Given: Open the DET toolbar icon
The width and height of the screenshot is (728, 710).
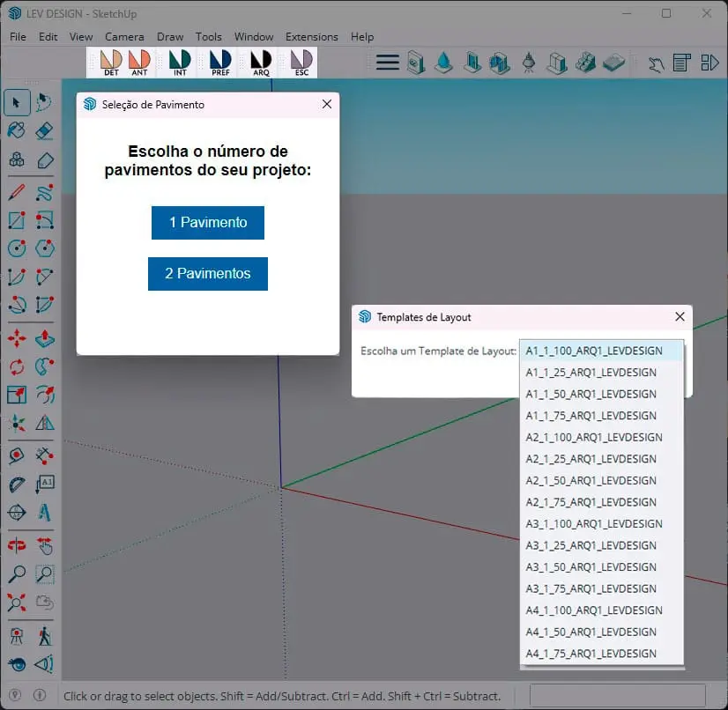Looking at the screenshot, I should (x=111, y=63).
